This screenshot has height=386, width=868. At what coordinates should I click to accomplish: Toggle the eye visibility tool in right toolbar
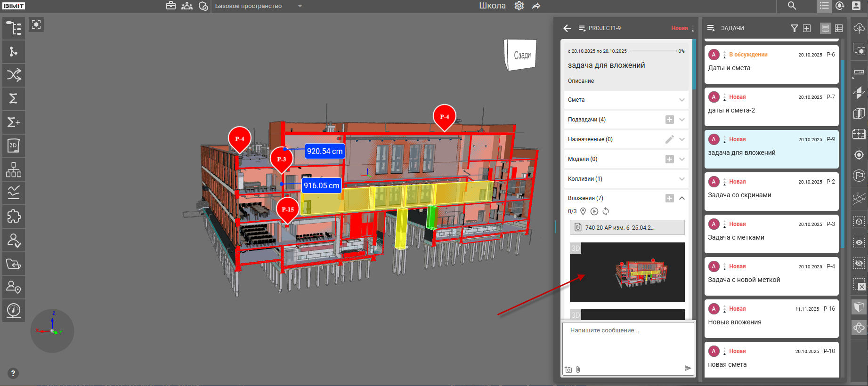[859, 242]
